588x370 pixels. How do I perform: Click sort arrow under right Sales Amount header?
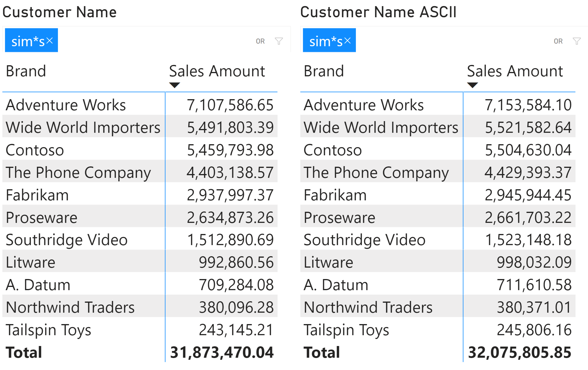pyautogui.click(x=473, y=85)
